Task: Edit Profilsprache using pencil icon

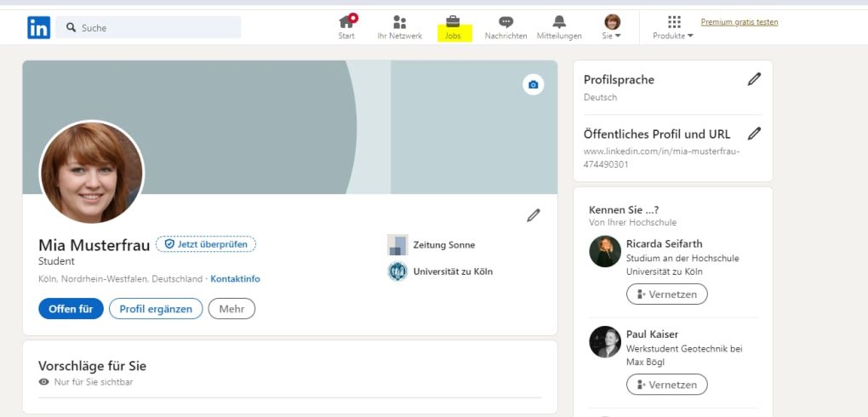Action: [753, 79]
